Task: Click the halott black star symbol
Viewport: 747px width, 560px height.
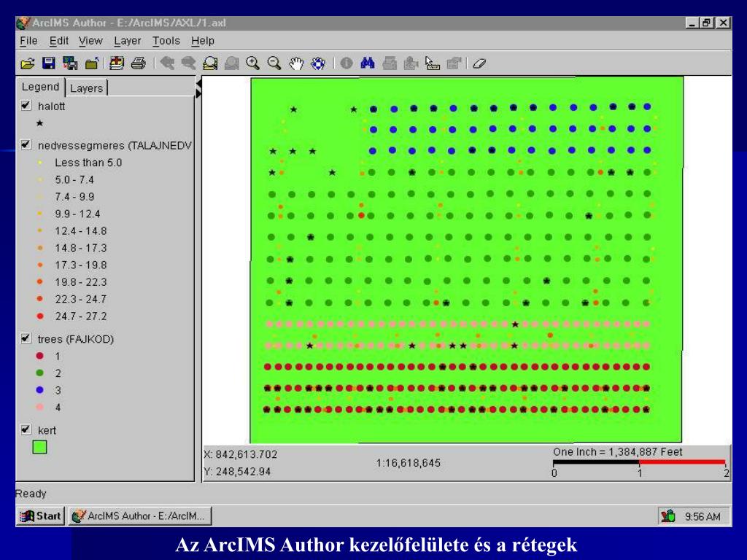Action: [39, 123]
